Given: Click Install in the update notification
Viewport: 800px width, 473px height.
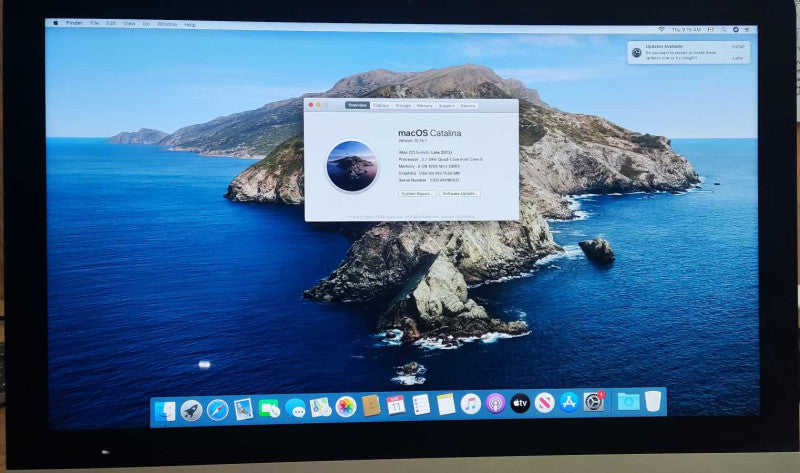Looking at the screenshot, I should click(737, 46).
